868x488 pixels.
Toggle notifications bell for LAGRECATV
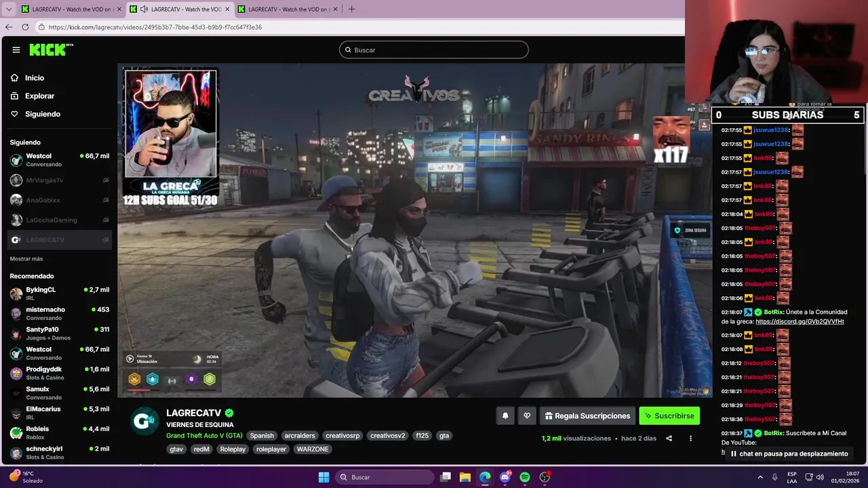click(x=505, y=416)
